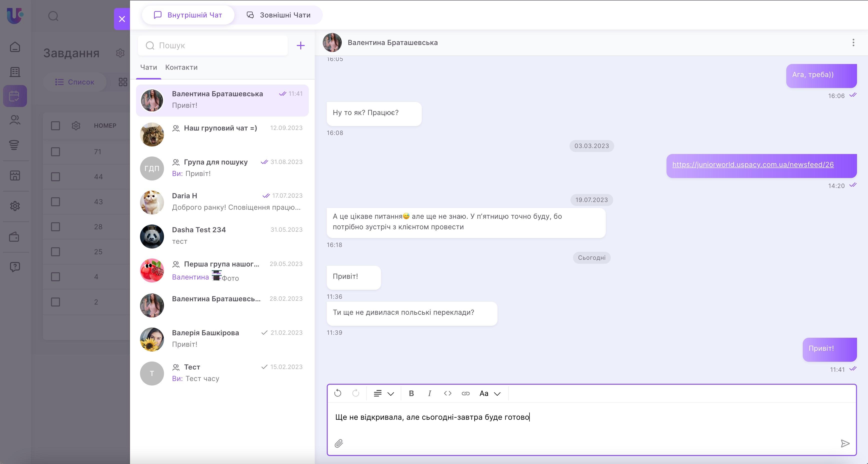The image size is (868, 464).
Task: Open the Контакти tab
Action: pyautogui.click(x=181, y=67)
